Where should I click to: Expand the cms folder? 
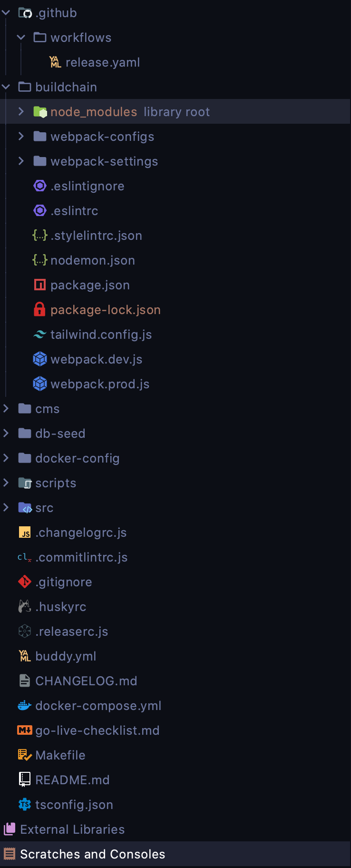pyautogui.click(x=5, y=408)
